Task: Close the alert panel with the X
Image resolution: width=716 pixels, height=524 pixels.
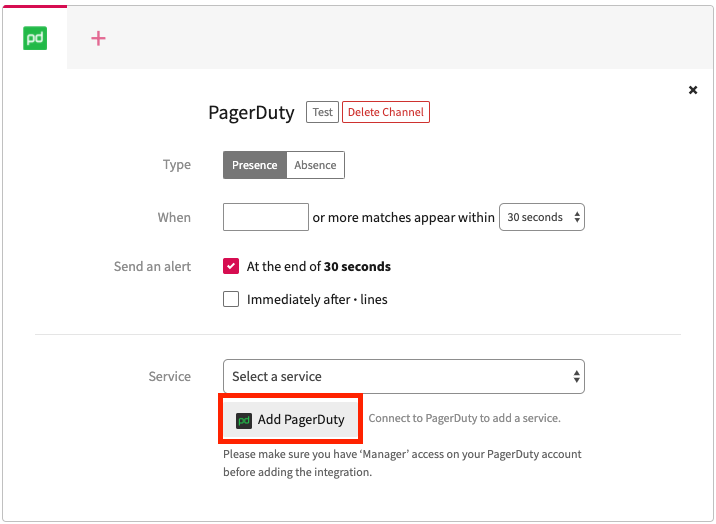Action: tap(693, 90)
